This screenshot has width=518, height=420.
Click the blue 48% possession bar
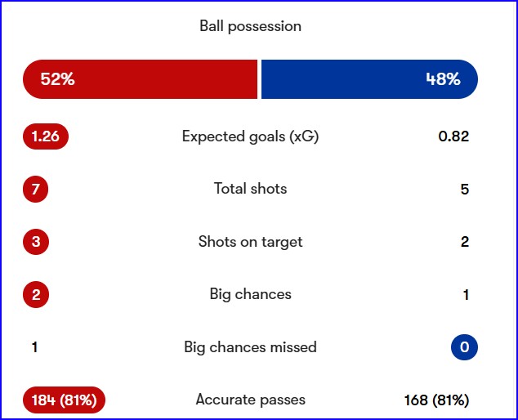click(x=368, y=79)
